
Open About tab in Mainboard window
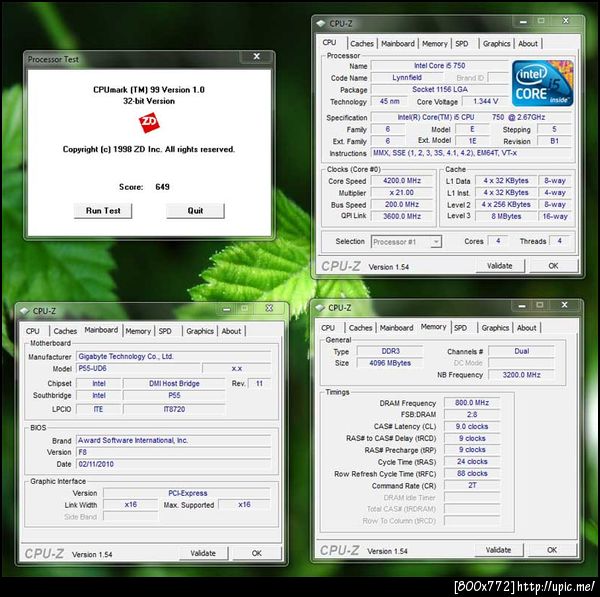(232, 331)
